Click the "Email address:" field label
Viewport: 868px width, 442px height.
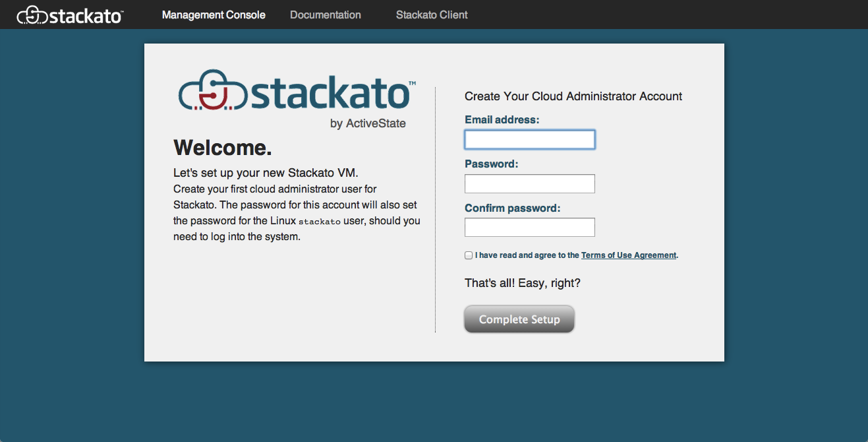[x=502, y=120]
